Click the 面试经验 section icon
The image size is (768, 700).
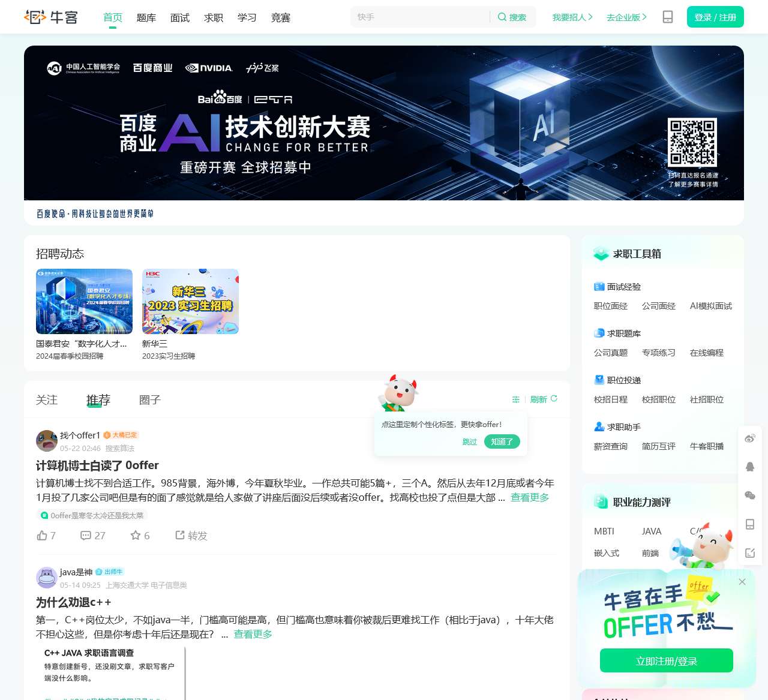pos(599,287)
